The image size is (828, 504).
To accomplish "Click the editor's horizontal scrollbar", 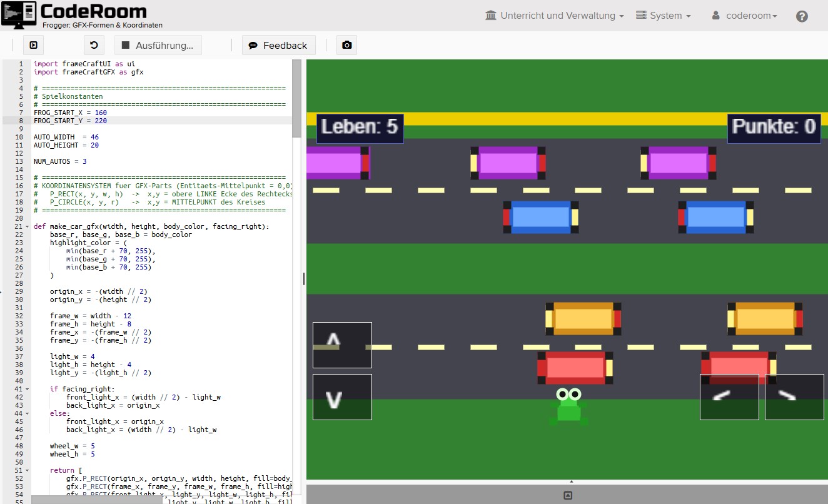I will pos(97,500).
